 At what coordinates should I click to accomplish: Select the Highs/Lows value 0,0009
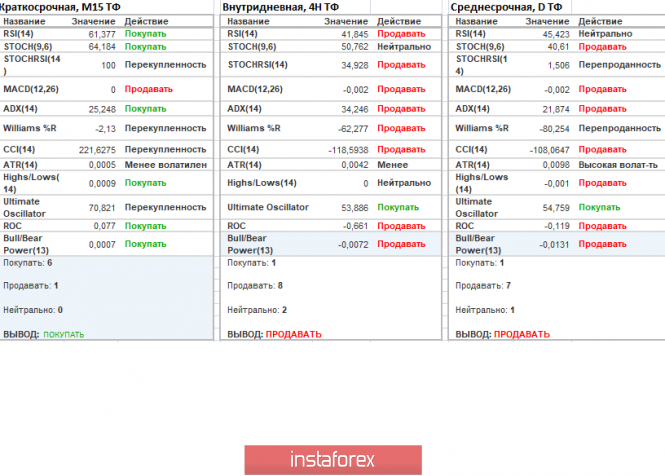[102, 183]
